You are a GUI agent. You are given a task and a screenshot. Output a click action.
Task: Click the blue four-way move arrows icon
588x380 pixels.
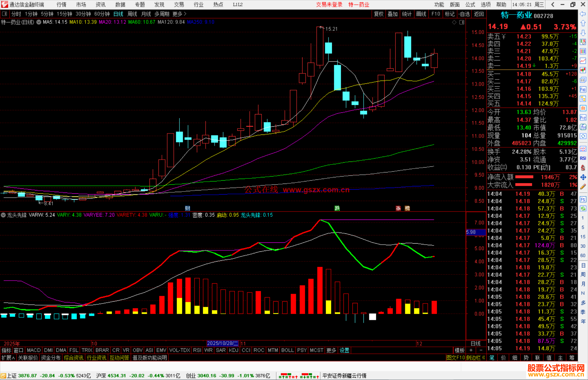click(x=583, y=177)
